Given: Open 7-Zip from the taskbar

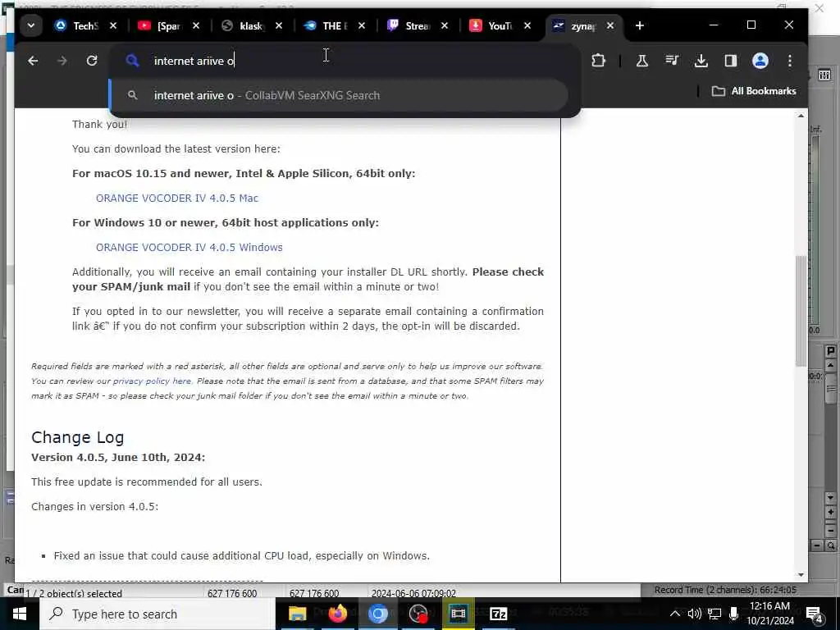Looking at the screenshot, I should coord(498,614).
